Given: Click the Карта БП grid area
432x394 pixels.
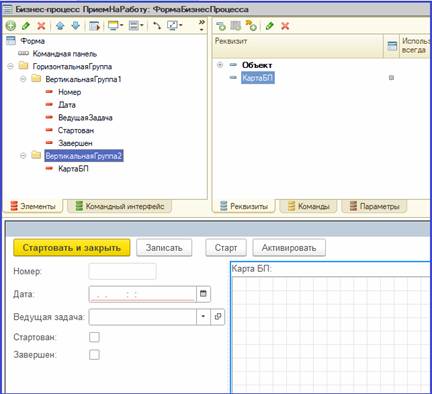Looking at the screenshot, I should (x=331, y=335).
